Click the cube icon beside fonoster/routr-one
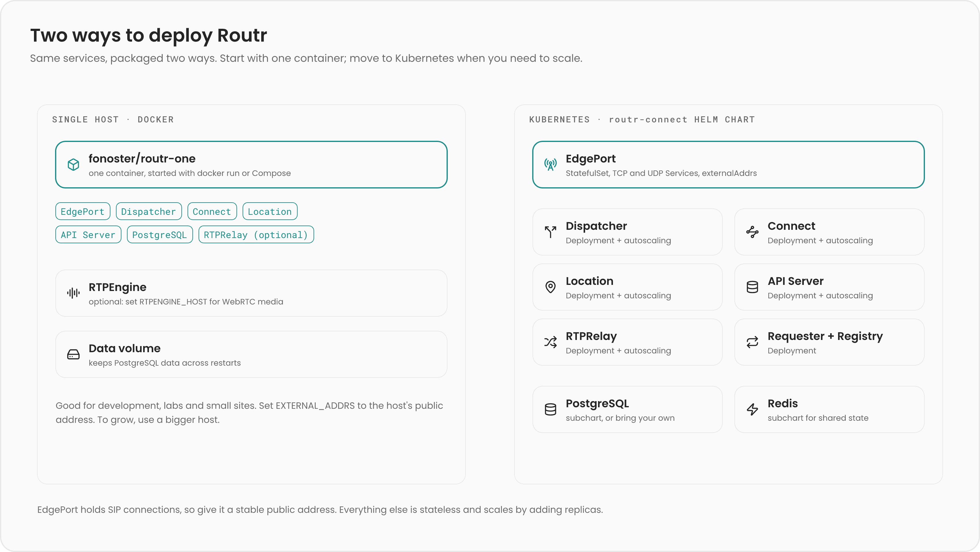 click(x=73, y=165)
